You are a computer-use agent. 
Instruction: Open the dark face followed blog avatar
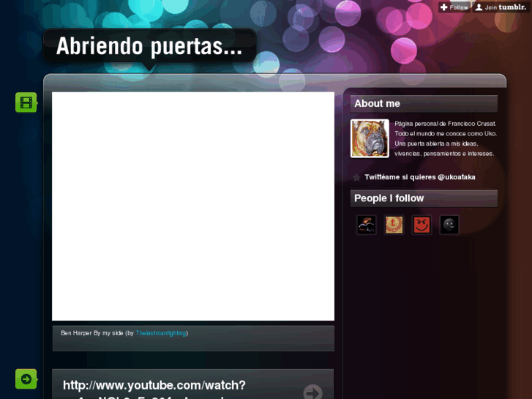click(x=449, y=225)
